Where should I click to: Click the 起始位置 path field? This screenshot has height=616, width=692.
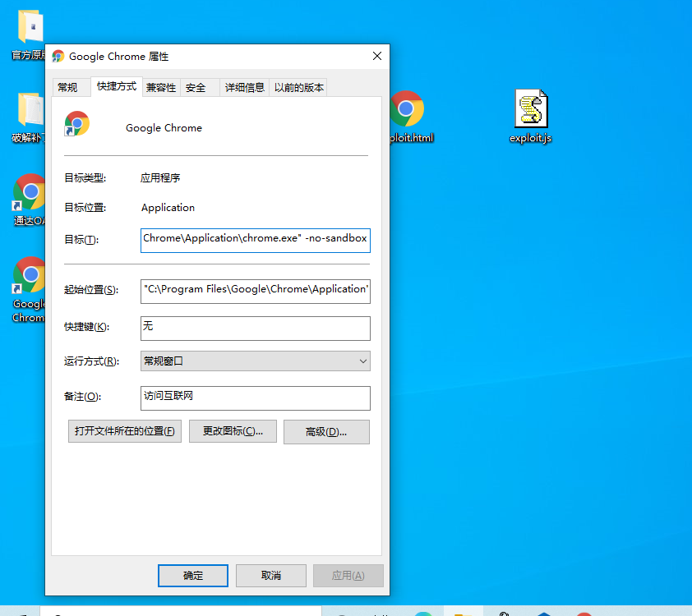[x=256, y=292]
